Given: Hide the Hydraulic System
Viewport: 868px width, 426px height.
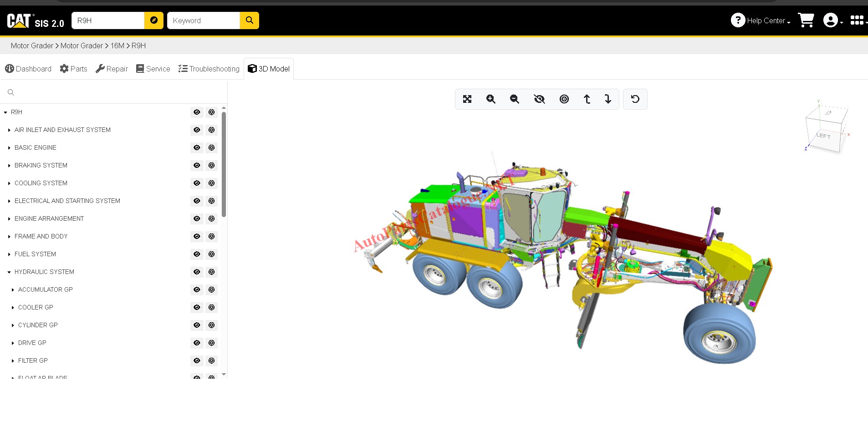Looking at the screenshot, I should pyautogui.click(x=197, y=272).
